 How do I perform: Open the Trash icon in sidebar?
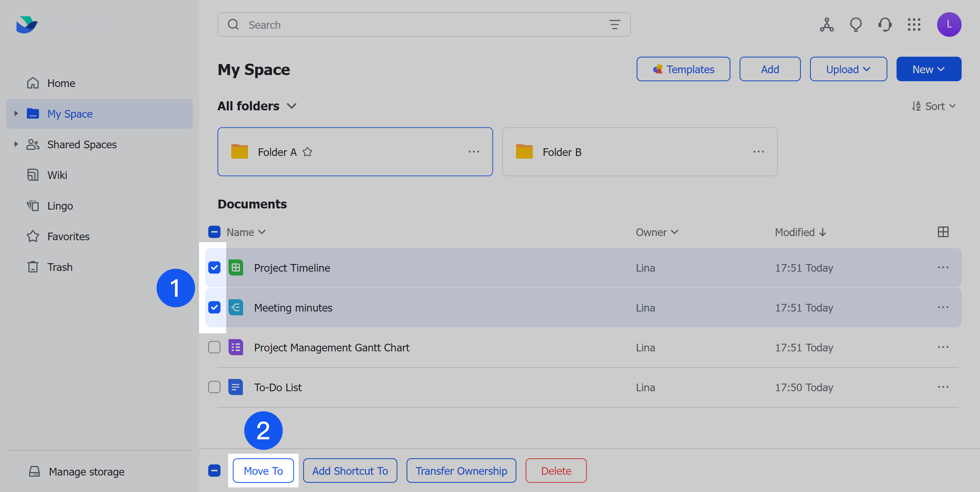[x=33, y=267]
